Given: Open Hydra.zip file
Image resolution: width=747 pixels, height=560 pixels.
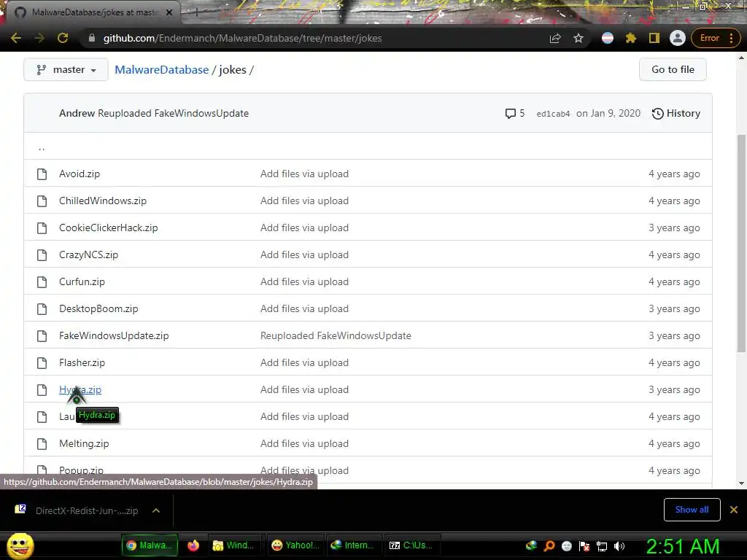Looking at the screenshot, I should pyautogui.click(x=80, y=389).
